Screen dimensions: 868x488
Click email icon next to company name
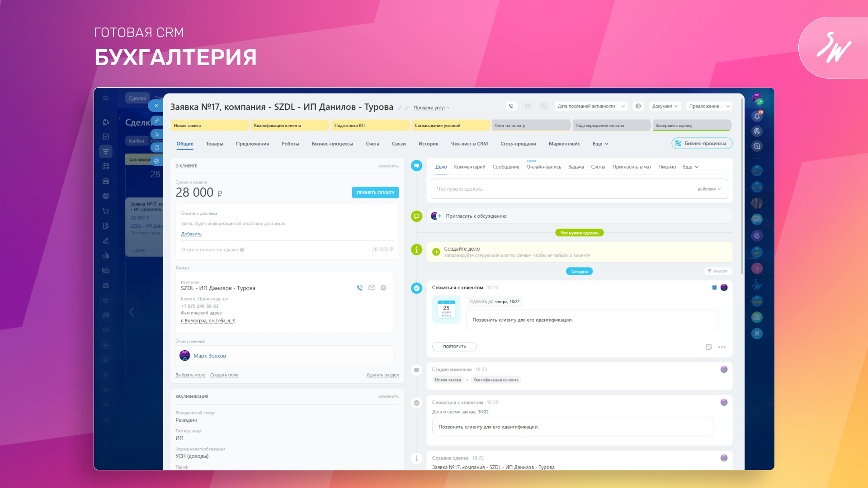(372, 288)
